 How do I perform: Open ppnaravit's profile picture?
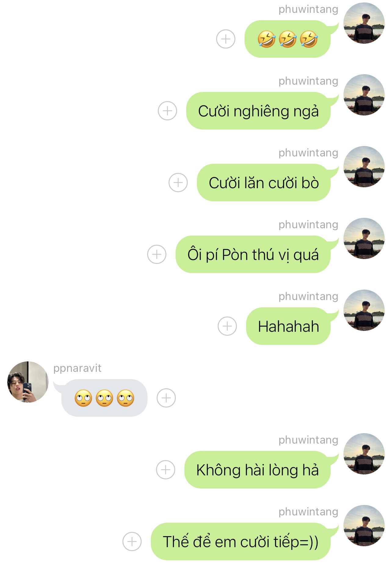pos(28,382)
